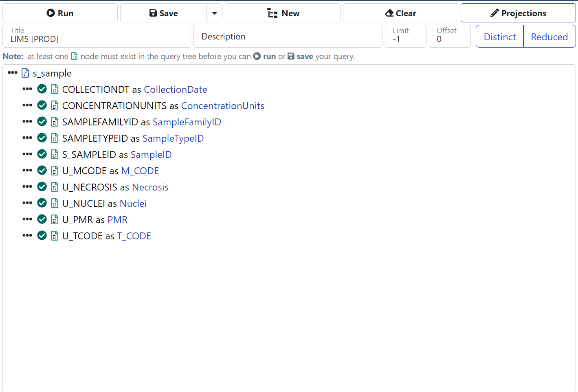The image size is (578, 392).
Task: Run the query
Action: pyautogui.click(x=60, y=13)
